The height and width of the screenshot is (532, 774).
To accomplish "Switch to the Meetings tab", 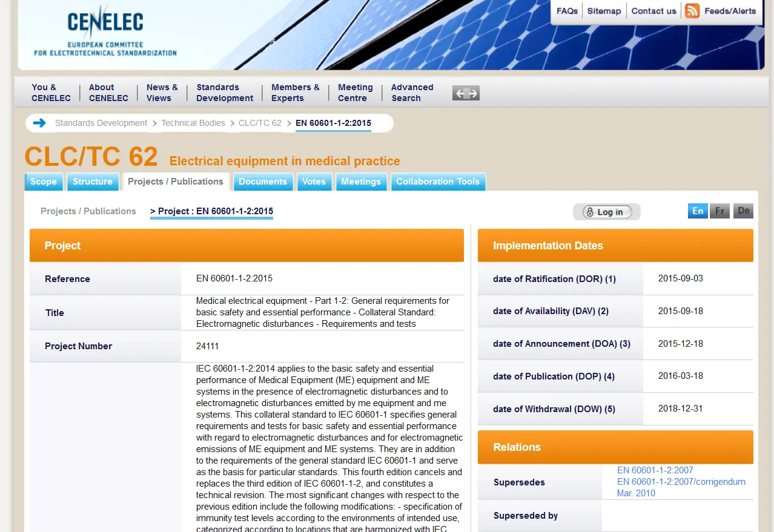I will click(x=361, y=182).
